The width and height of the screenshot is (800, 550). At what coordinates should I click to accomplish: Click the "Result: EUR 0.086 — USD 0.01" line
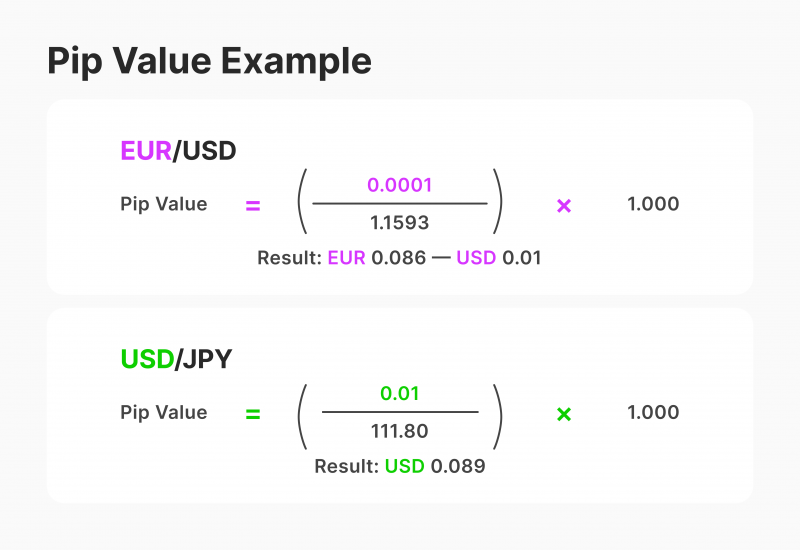pos(399,258)
